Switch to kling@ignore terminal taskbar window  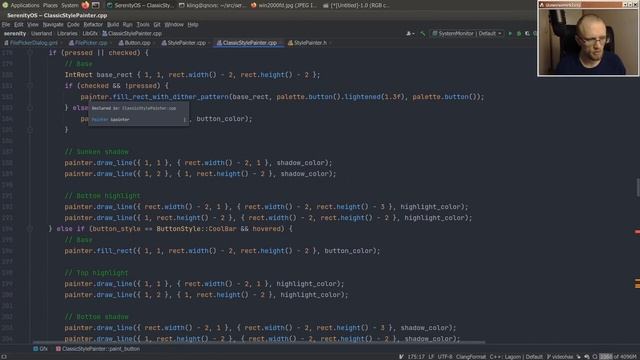[x=212, y=5]
